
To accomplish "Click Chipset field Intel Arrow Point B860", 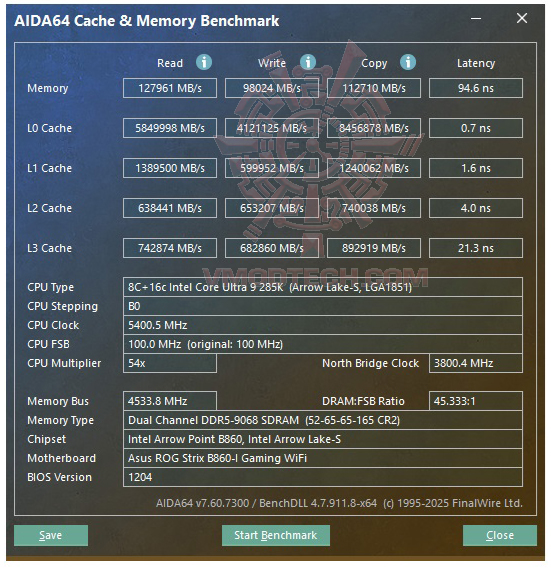I will 323,439.
